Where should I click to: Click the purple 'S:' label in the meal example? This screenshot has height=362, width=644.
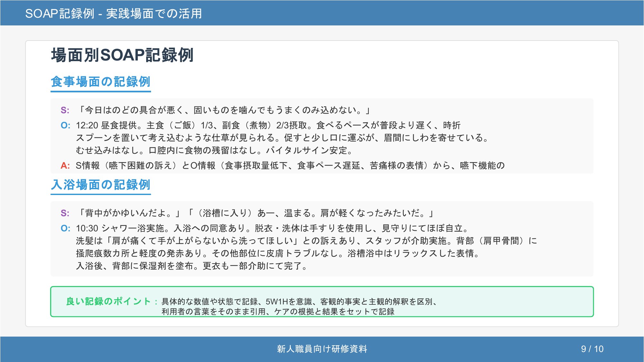[x=65, y=110]
